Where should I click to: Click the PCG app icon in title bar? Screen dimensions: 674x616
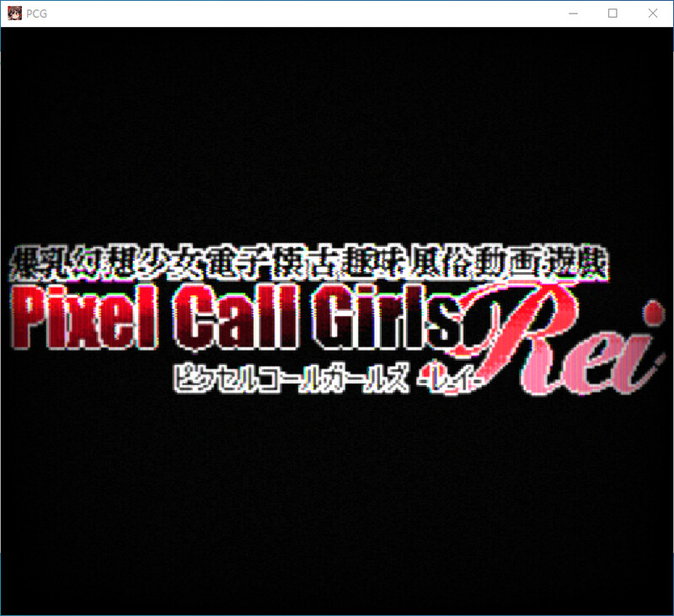coord(13,13)
